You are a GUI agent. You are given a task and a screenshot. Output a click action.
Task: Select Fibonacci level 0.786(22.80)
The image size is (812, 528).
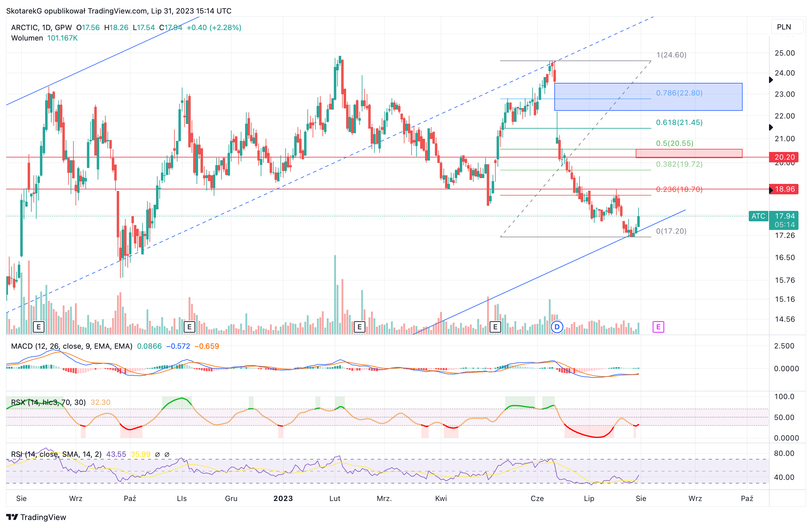click(679, 93)
